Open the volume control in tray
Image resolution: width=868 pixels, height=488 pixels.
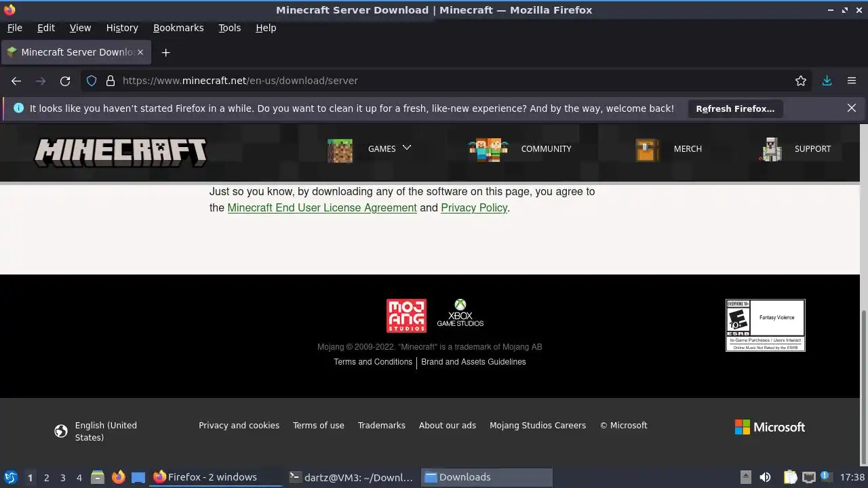[x=765, y=477]
